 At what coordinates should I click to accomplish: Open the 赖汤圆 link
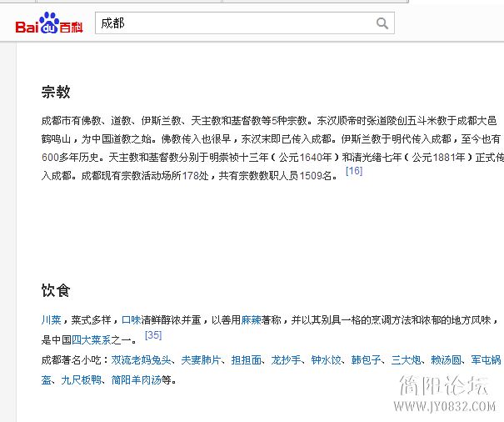coord(447,360)
